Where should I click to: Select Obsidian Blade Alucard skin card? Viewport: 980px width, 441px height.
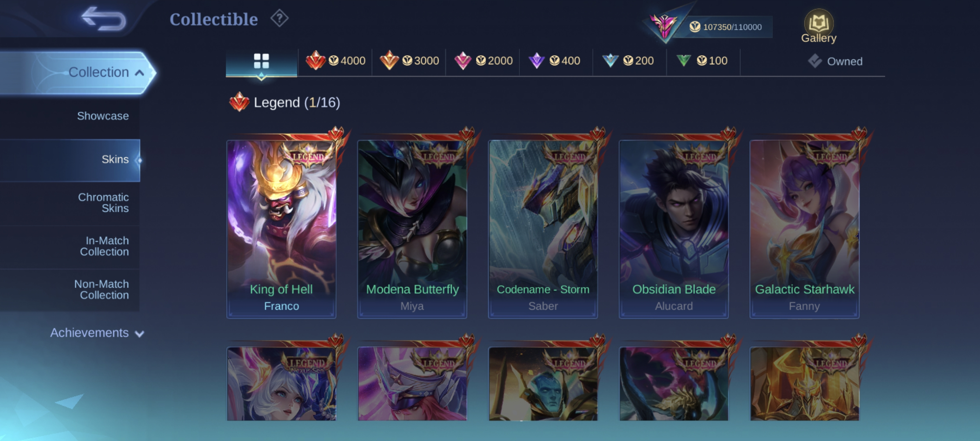coord(674,229)
